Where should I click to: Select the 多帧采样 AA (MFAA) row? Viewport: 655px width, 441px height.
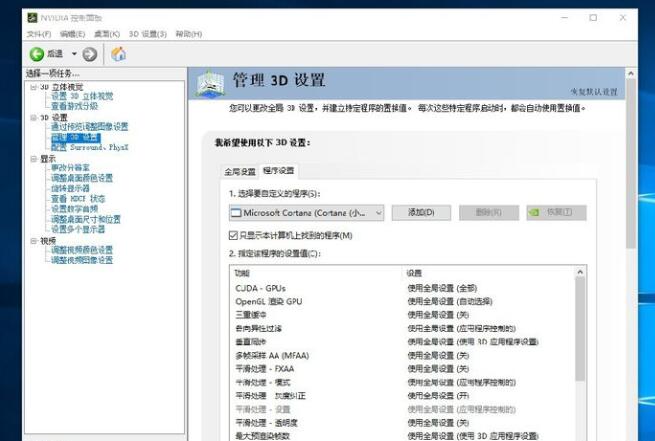(402, 355)
